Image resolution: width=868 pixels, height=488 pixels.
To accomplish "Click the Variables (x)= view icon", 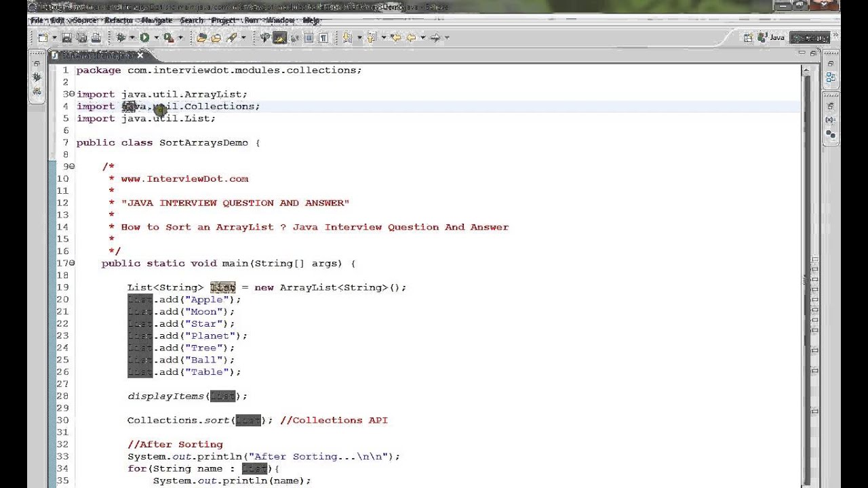I will [831, 120].
